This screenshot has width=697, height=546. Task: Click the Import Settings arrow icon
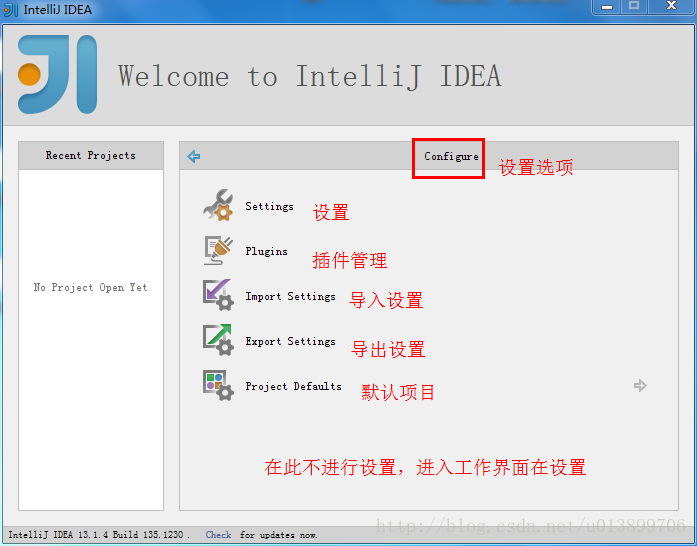(x=218, y=295)
